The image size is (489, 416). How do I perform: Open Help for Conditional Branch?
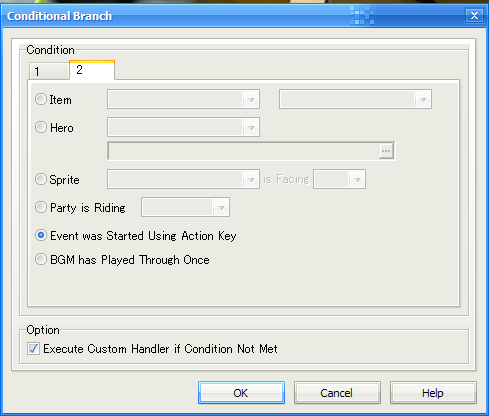click(x=433, y=393)
